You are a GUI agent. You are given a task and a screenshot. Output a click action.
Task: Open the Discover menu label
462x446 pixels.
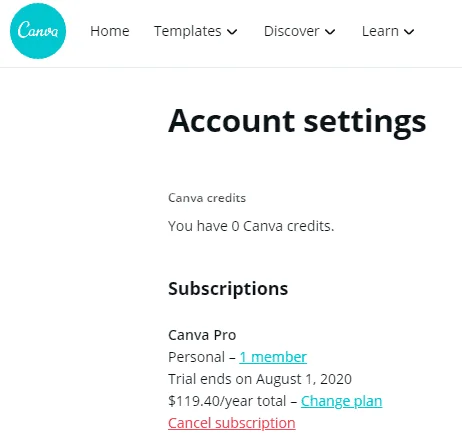[292, 31]
